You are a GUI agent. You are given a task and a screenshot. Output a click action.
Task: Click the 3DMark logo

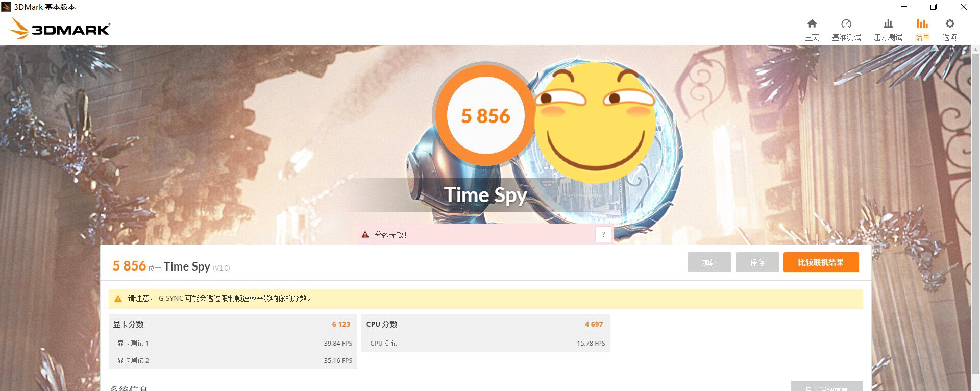(x=60, y=29)
